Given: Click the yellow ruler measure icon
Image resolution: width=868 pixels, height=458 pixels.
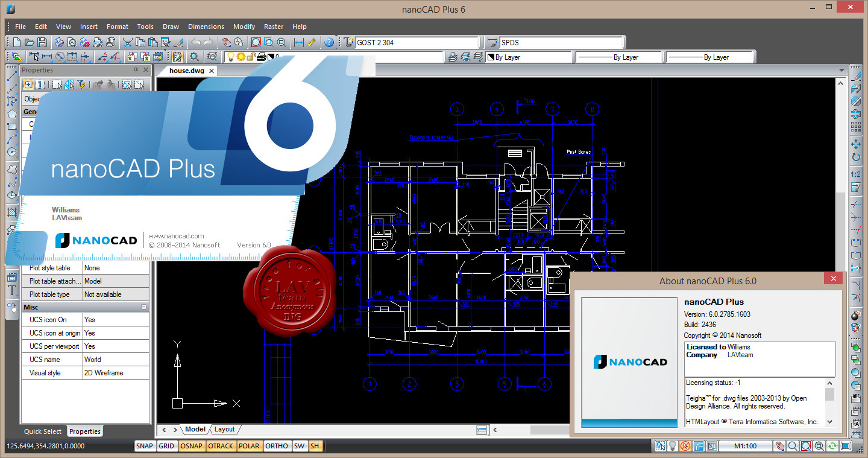Looking at the screenshot, I should click(x=312, y=42).
